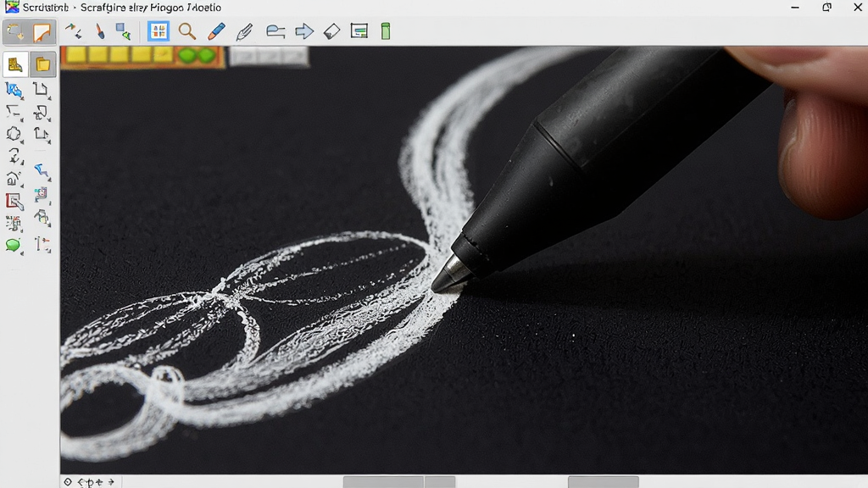
Task: Select the green speech bubble tool
Action: coord(14,245)
